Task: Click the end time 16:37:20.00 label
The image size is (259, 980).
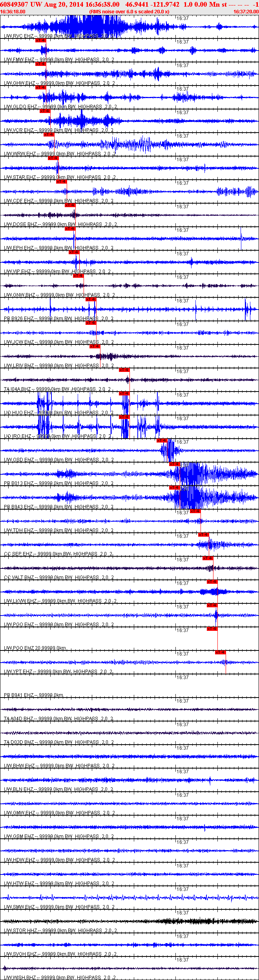Action: 246,12
